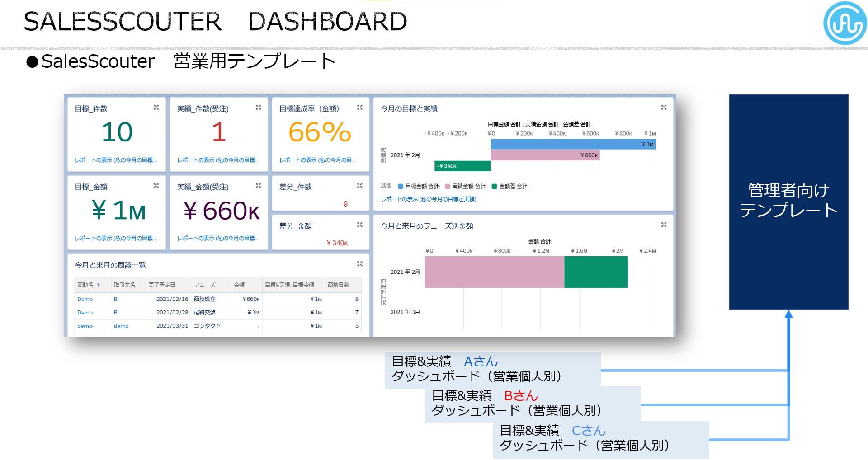868x460 pixels.
Task: Expand the 差分_金額 widget
Action: 360,225
